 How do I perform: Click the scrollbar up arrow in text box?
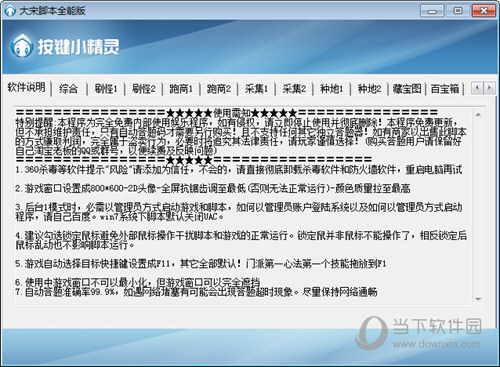point(478,115)
